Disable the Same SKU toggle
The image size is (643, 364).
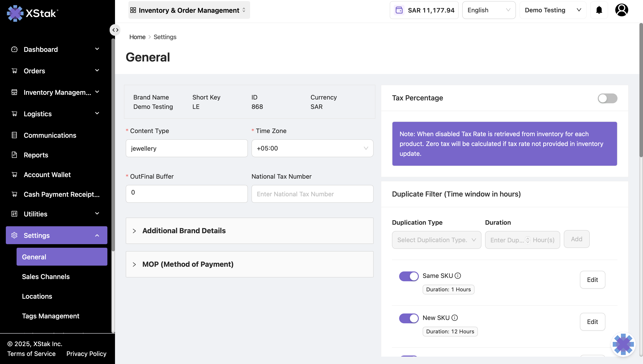pyautogui.click(x=409, y=276)
